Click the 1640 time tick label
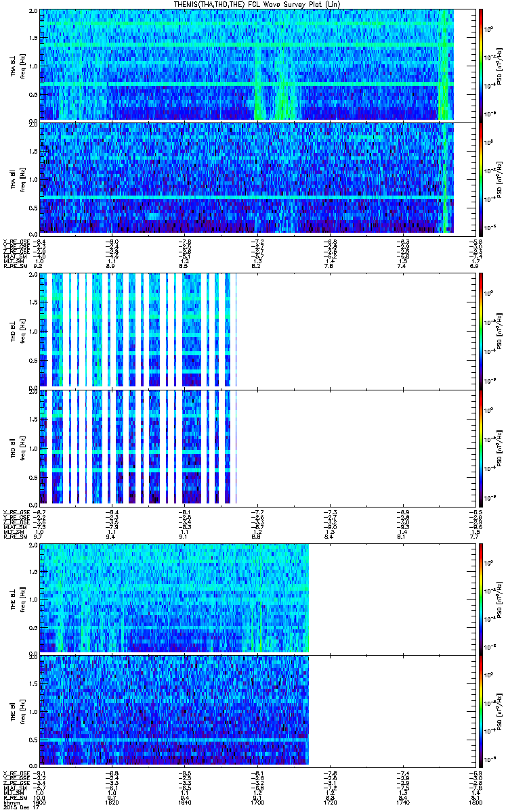Image resolution: width=508 pixels, height=812 pixels. tap(184, 802)
